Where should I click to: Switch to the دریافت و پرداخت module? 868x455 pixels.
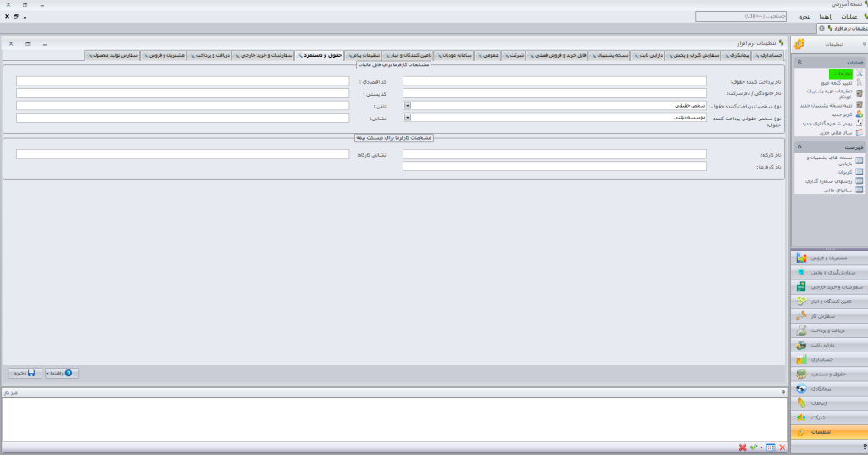[x=829, y=330]
